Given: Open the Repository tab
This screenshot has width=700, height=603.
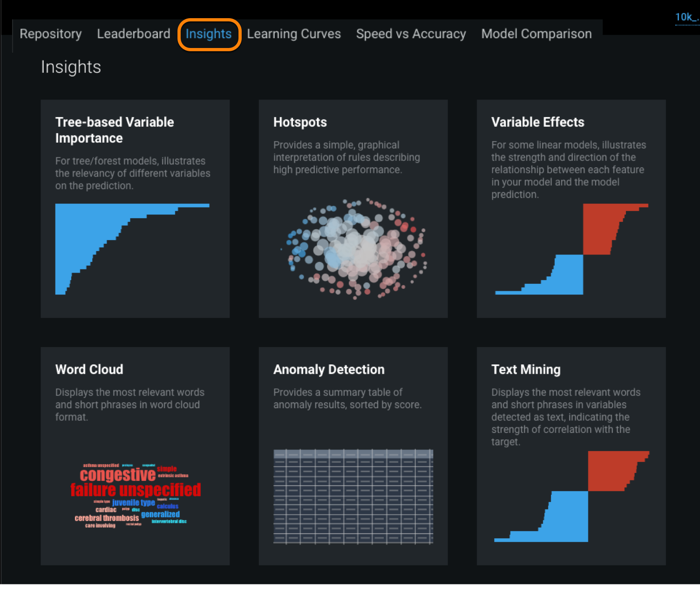Looking at the screenshot, I should 51,34.
